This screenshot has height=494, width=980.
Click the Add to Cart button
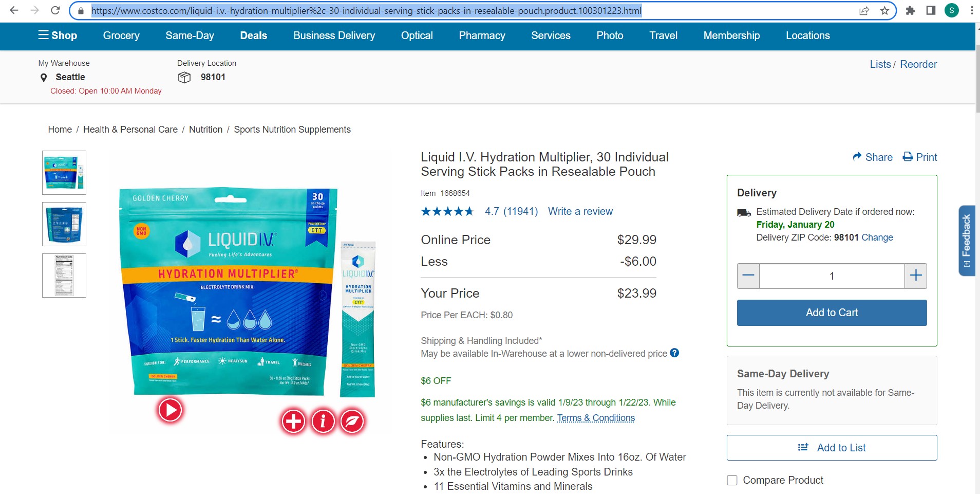832,313
